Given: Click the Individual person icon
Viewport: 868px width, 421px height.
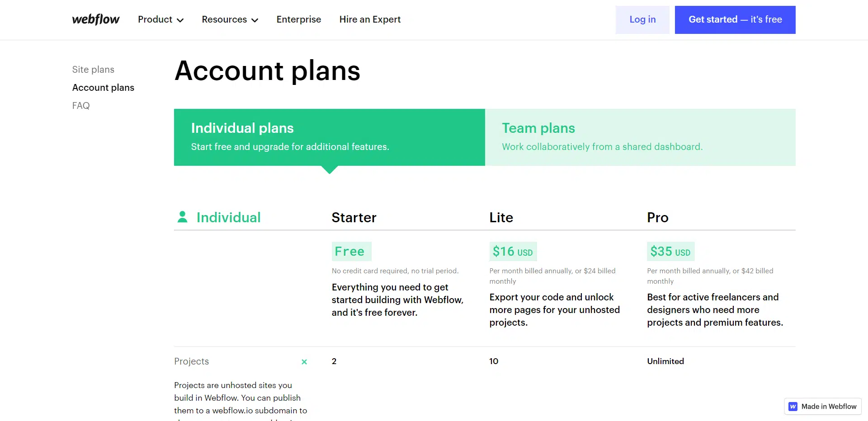Looking at the screenshot, I should 183,217.
